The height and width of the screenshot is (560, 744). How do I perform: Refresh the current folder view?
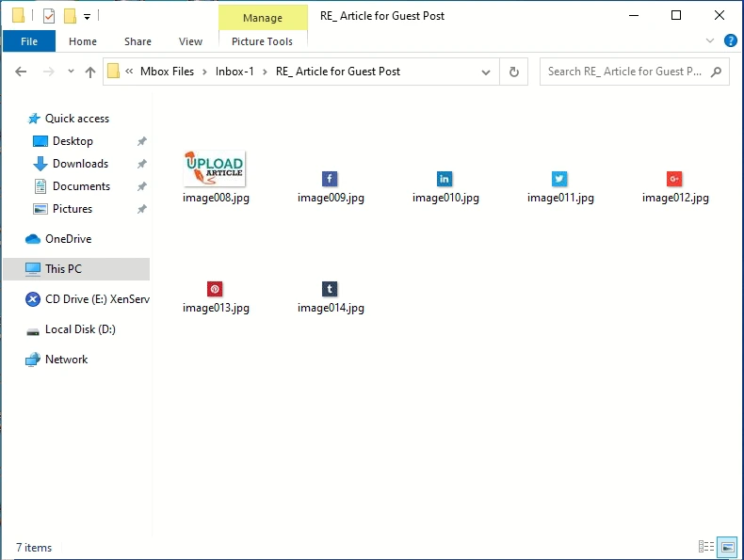514,72
